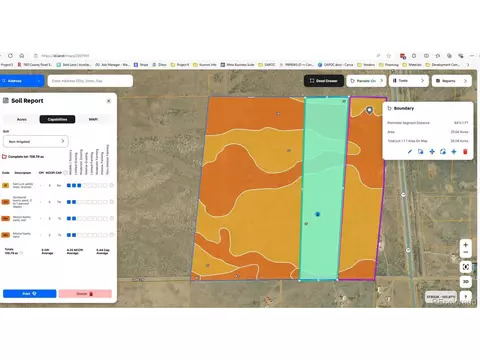
Task: Open the Materials bookmarks folder
Action: 412,65
